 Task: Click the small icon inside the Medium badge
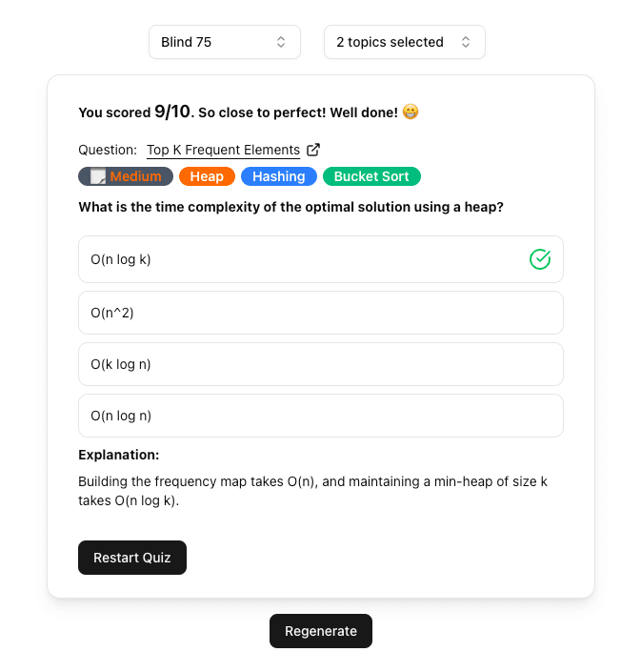97,176
